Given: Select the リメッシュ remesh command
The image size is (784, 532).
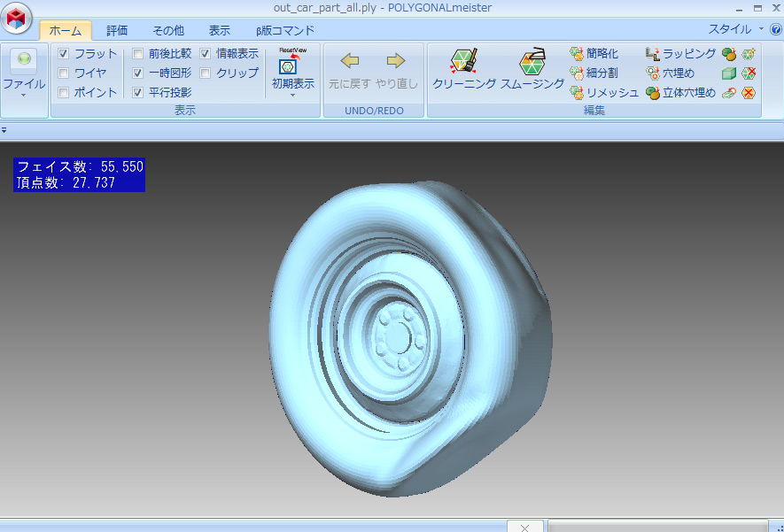Looking at the screenshot, I should click(x=604, y=92).
